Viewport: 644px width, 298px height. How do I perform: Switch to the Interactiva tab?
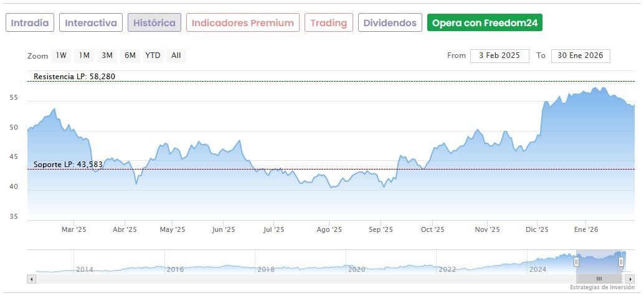pos(91,23)
